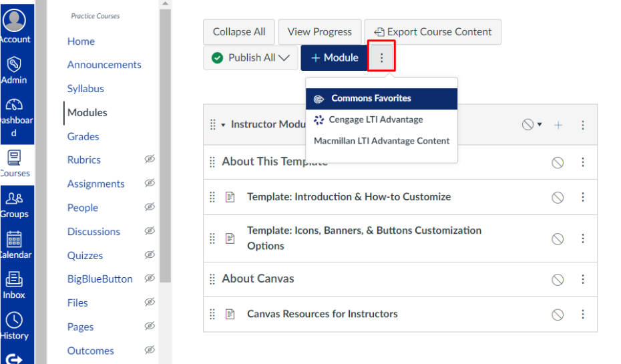Click Export Course Content button
621x364 pixels.
coord(433,31)
